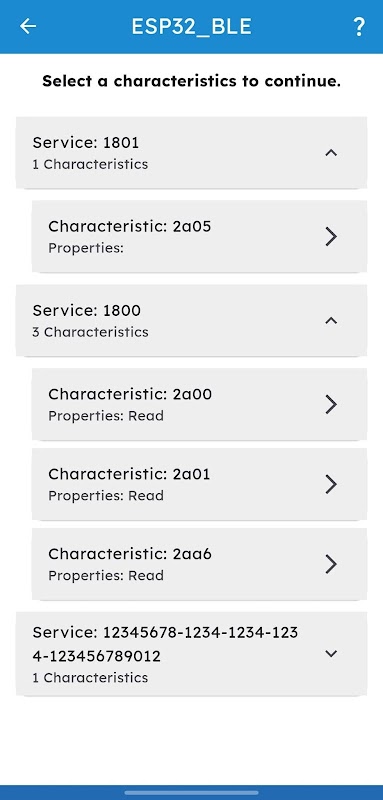383x800 pixels.
Task: Open Characteristic: 2a00 with Read property
Action: (199, 404)
